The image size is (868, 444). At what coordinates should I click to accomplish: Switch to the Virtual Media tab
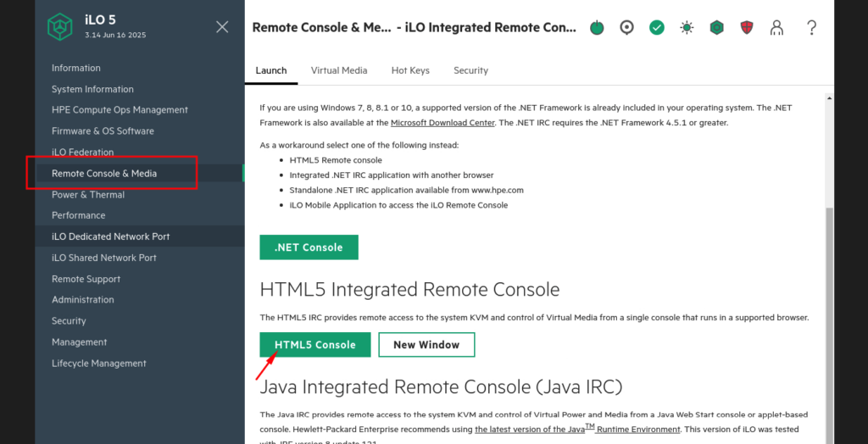click(339, 70)
